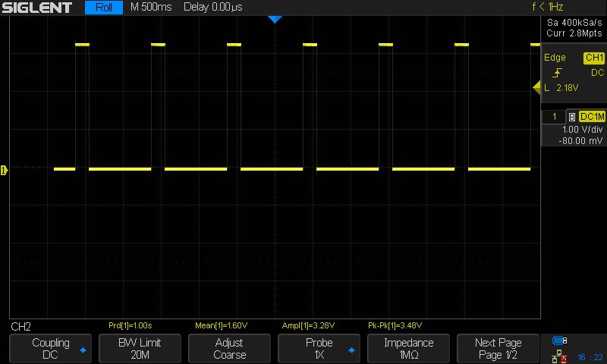Click the center pulse top near trigger marker

310,45
